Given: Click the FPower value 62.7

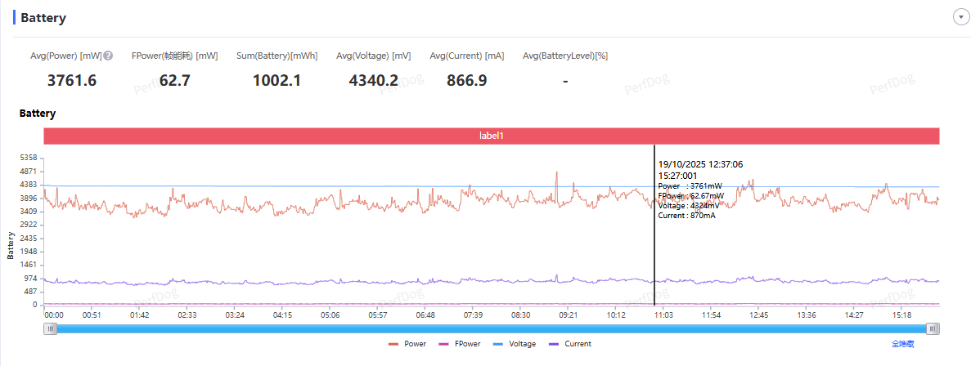Looking at the screenshot, I should point(174,80).
